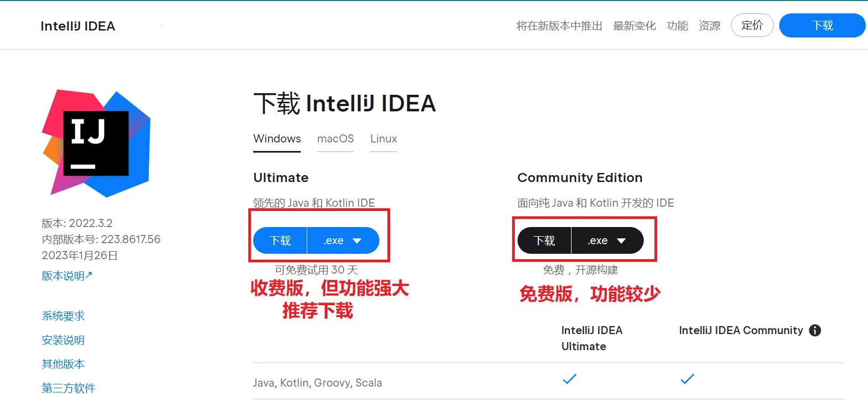Click the Community Edition heading text
Viewport: 868px width, 408px height.
pyautogui.click(x=580, y=178)
